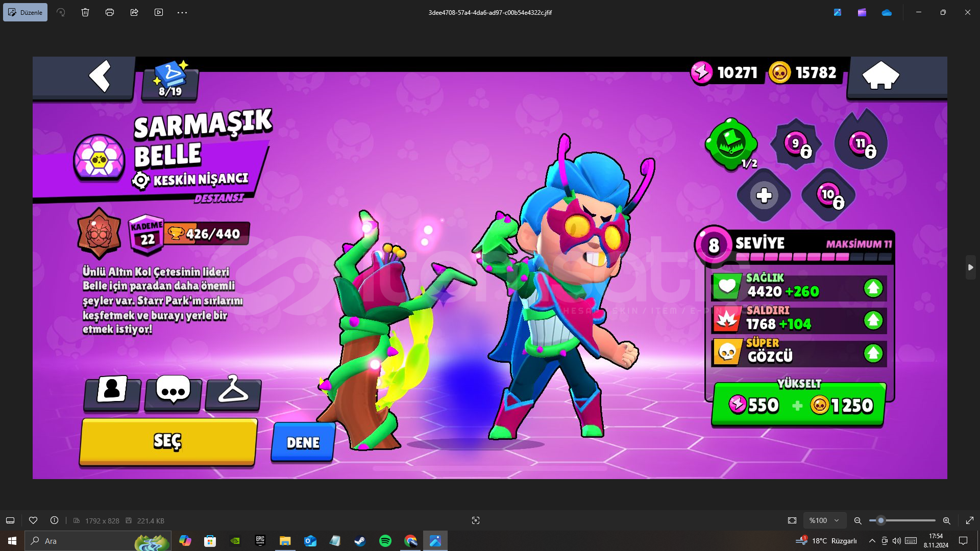Toggle full screen arrows icon
Screen dimensions: 980x551
(970, 520)
